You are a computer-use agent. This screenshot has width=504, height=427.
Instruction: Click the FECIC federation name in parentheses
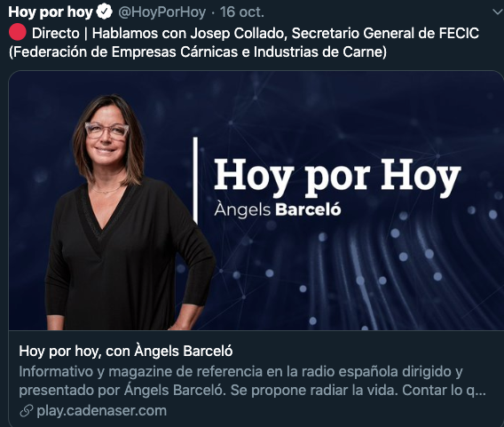(x=198, y=51)
